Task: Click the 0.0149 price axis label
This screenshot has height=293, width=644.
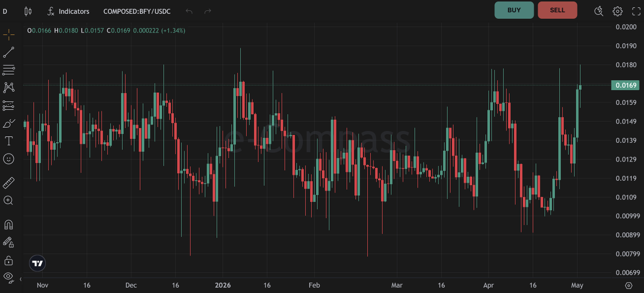Action: 625,122
